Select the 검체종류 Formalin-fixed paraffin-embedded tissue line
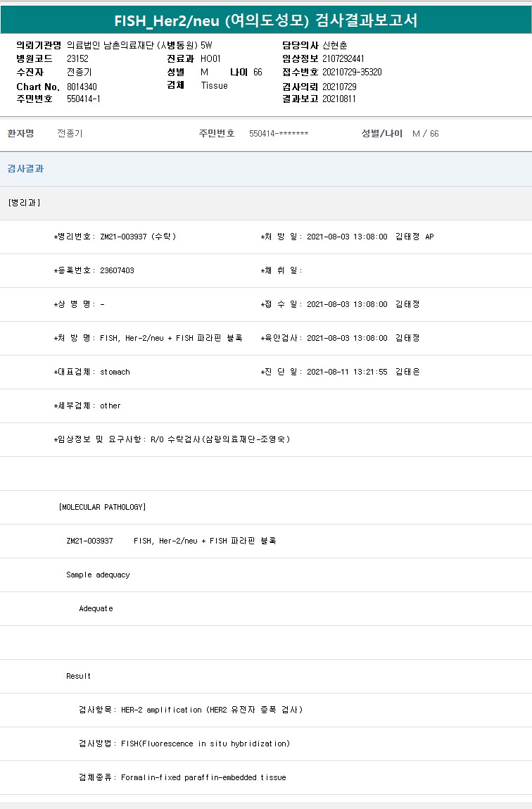This screenshot has width=532, height=809. coord(182,777)
